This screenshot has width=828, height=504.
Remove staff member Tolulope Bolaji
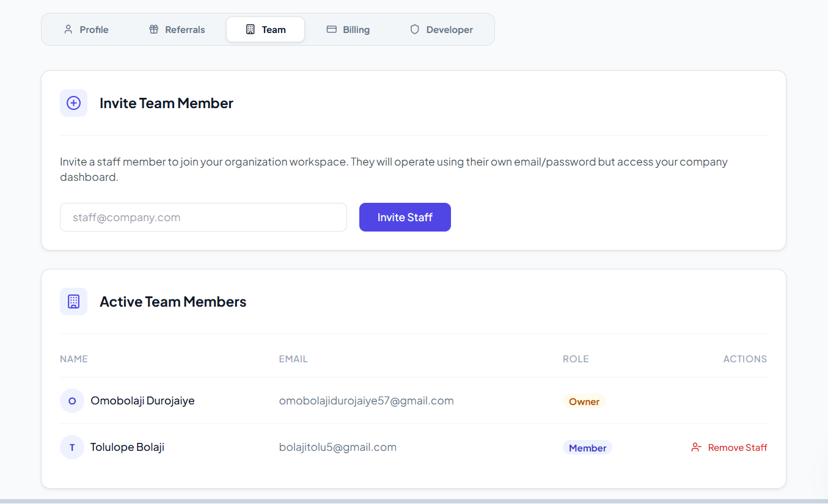point(729,448)
